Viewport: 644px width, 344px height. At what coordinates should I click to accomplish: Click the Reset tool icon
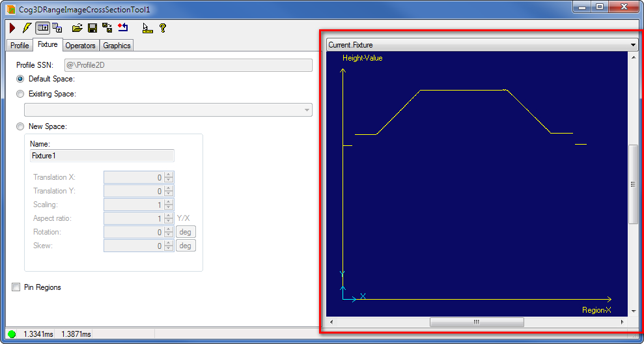(122, 28)
